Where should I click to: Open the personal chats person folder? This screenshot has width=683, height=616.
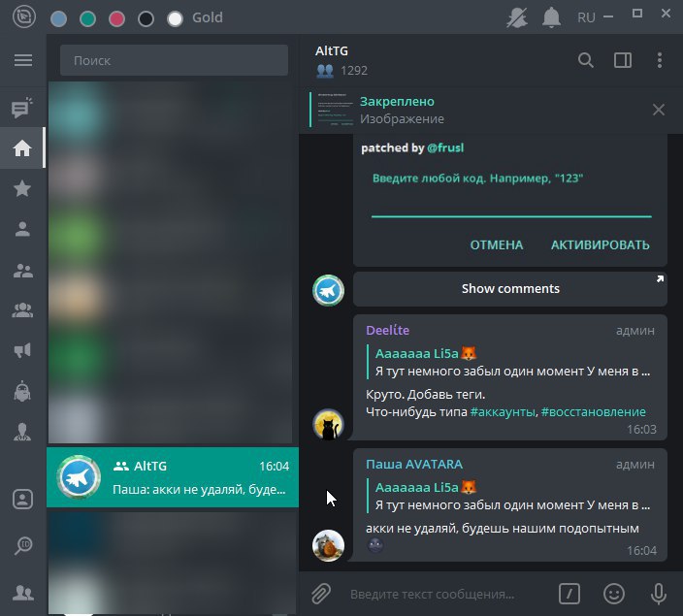22,229
